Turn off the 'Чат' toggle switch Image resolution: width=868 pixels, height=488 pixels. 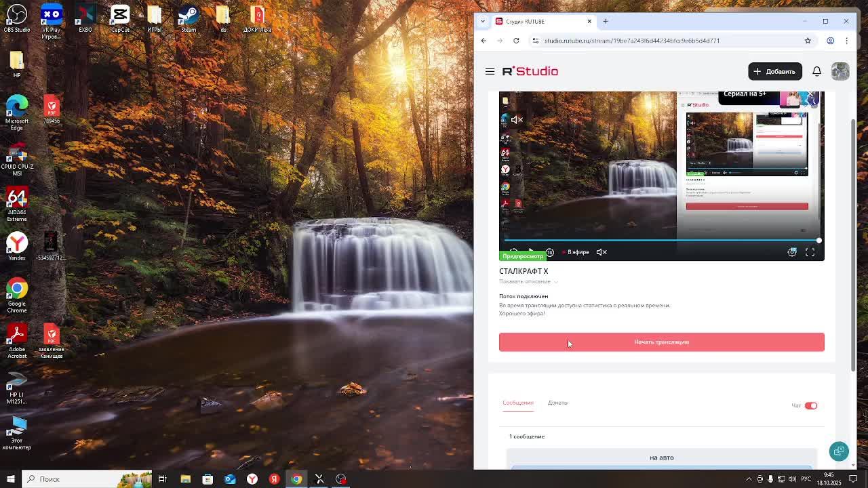click(811, 405)
